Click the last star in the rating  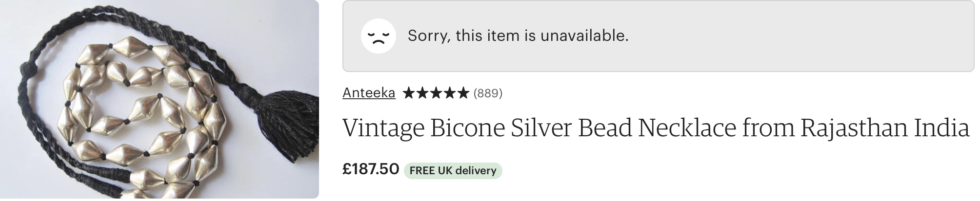coord(462,93)
